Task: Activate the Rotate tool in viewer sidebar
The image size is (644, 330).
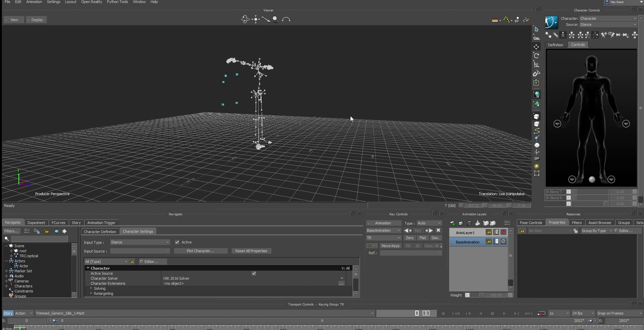Action: pyautogui.click(x=536, y=56)
